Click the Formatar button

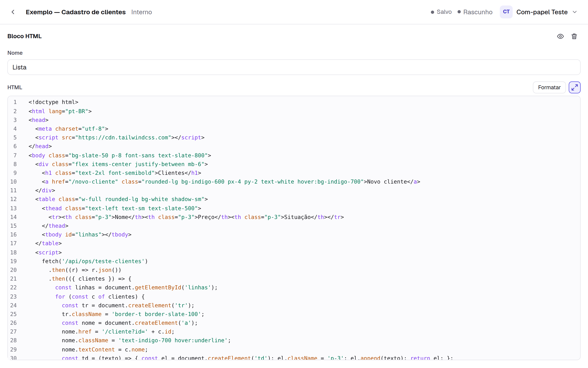pos(549,87)
